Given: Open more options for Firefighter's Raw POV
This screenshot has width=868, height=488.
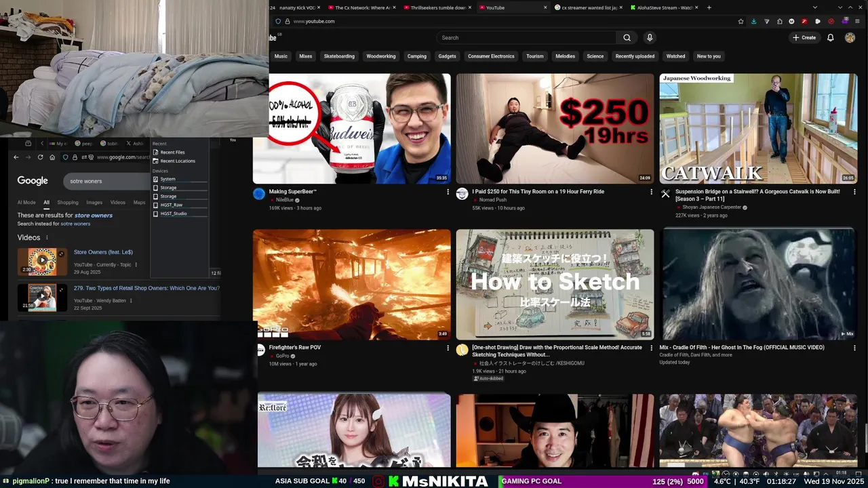Looking at the screenshot, I should (448, 348).
